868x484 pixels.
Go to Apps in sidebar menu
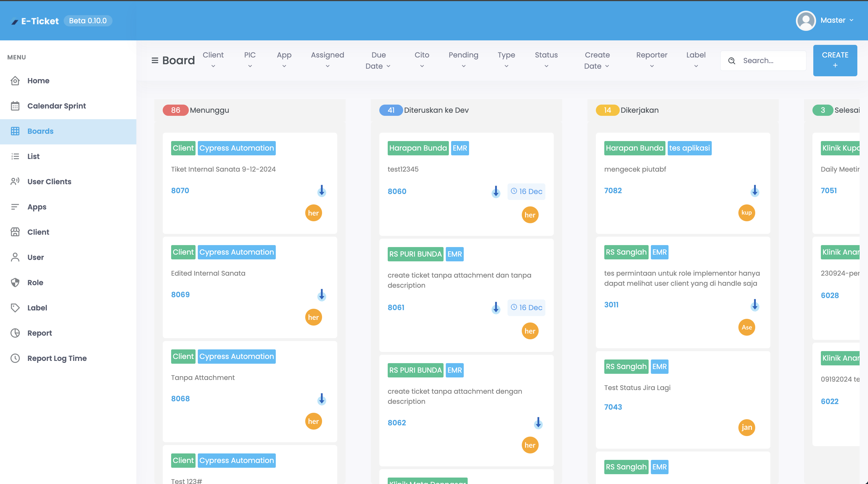(x=37, y=207)
